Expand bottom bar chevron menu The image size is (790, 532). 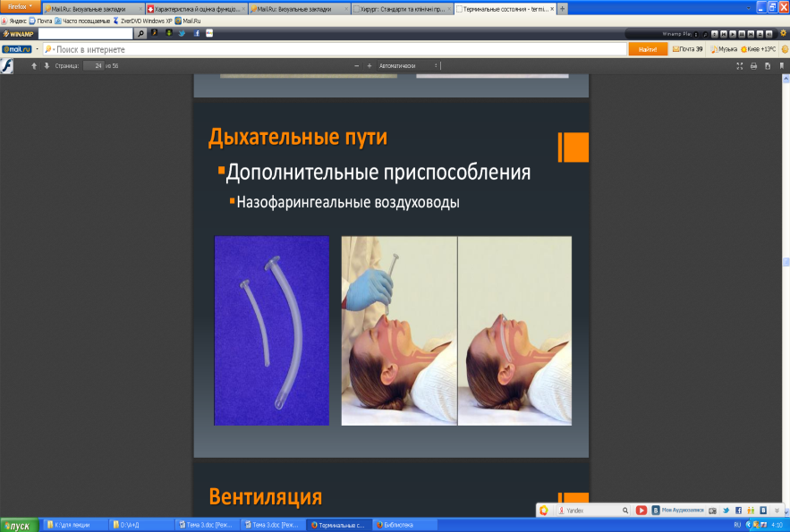(x=777, y=511)
